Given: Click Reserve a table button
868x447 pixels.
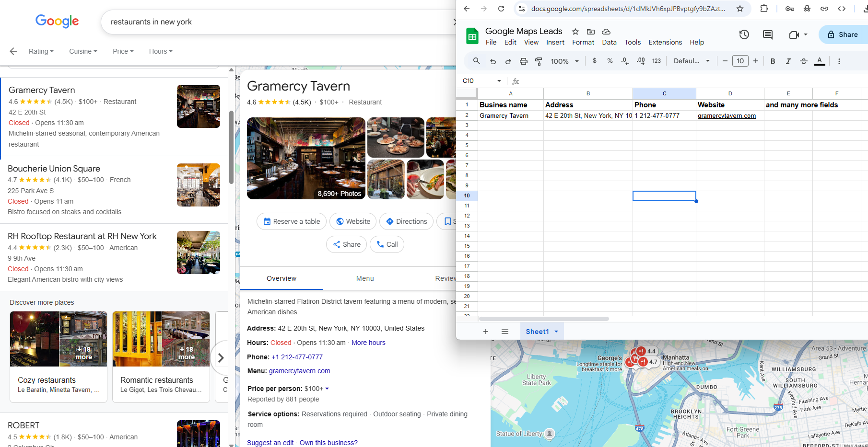Looking at the screenshot, I should [x=292, y=221].
